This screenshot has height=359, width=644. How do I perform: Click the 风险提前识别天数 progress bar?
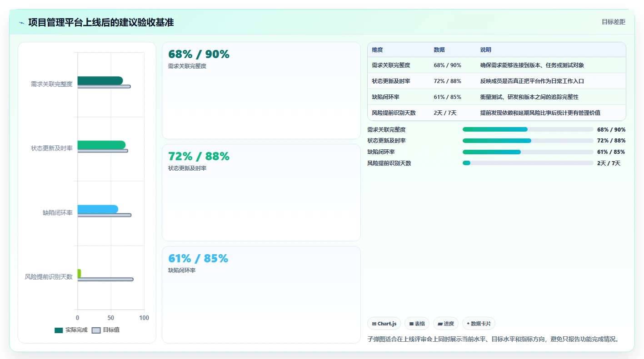click(528, 163)
